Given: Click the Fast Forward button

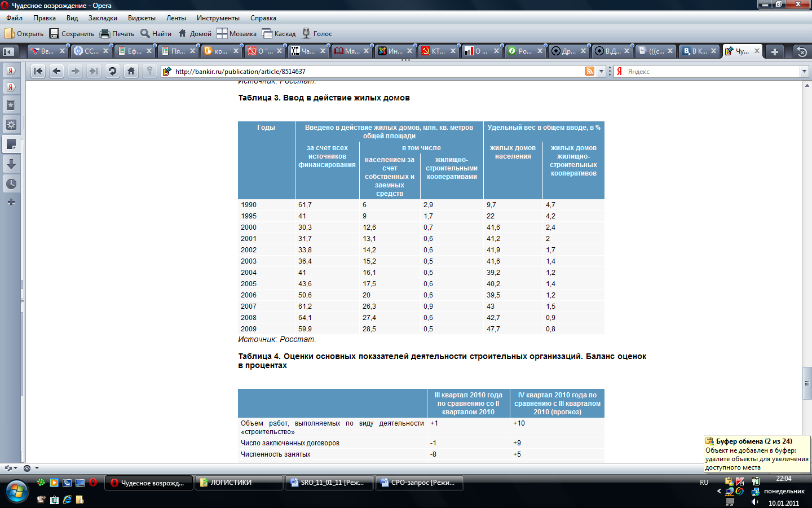Looking at the screenshot, I should coord(94,71).
